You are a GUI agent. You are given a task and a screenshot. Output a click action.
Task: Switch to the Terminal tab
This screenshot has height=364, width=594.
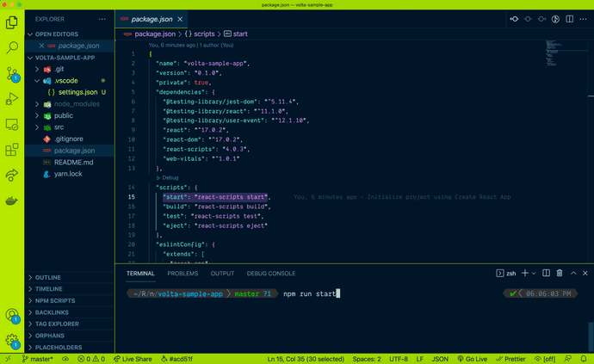pos(140,273)
